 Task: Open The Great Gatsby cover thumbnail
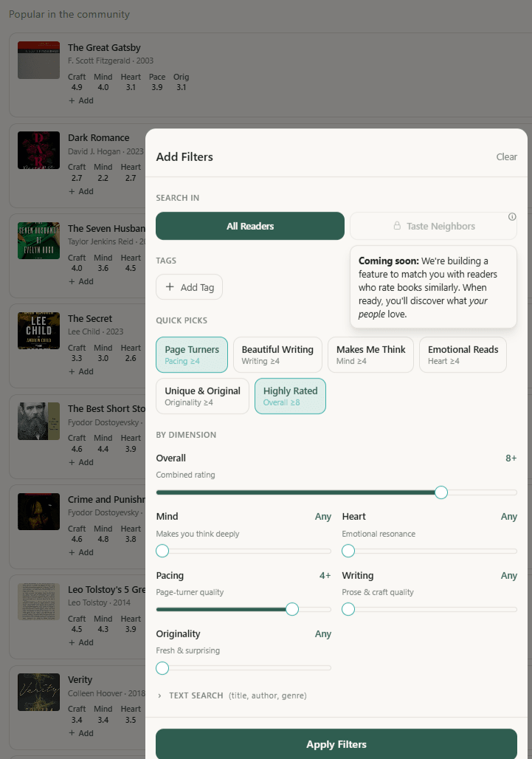point(38,60)
